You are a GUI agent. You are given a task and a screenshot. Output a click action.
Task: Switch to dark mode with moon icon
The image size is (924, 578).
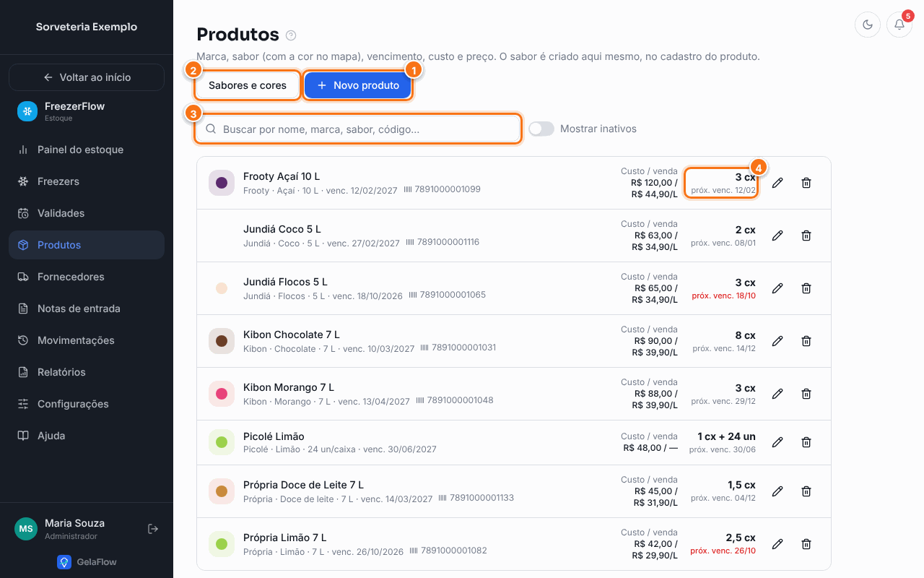point(868,25)
